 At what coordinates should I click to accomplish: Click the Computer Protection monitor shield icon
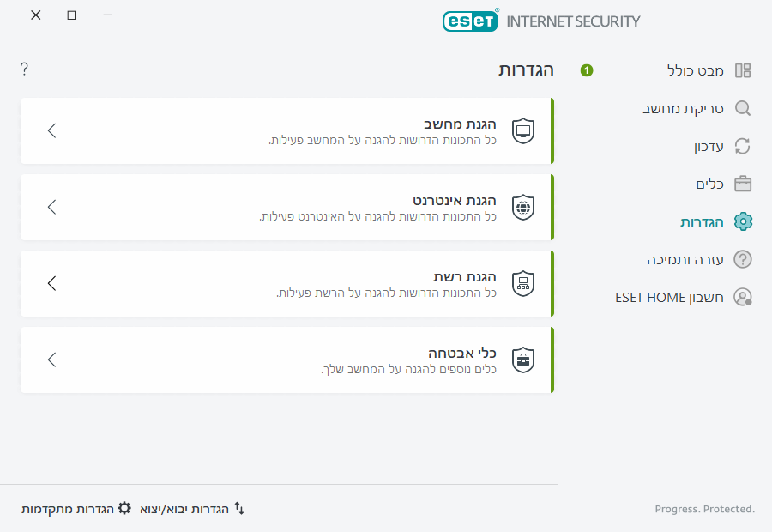(523, 130)
